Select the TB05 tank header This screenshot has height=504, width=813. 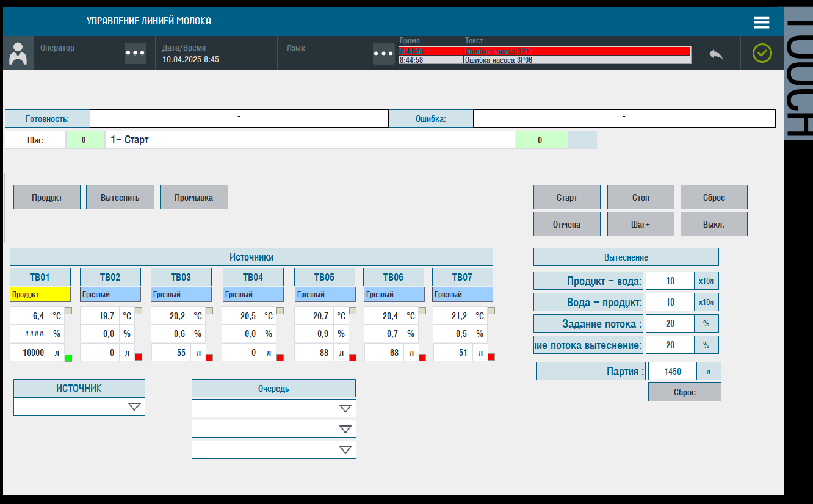click(324, 276)
